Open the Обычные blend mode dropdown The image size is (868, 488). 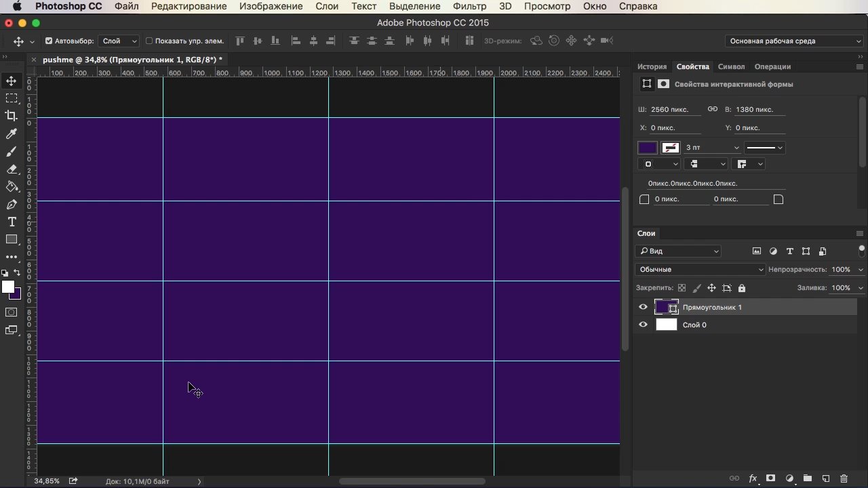coord(700,270)
